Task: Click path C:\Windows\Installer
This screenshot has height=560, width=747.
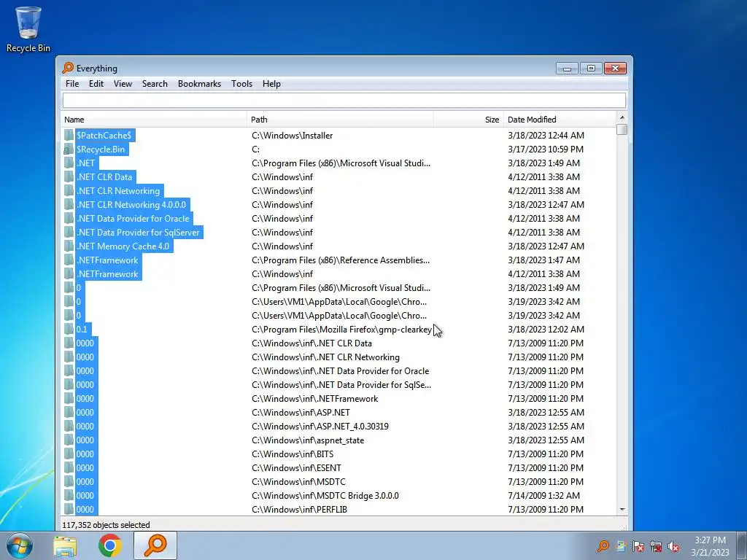Action: point(292,135)
